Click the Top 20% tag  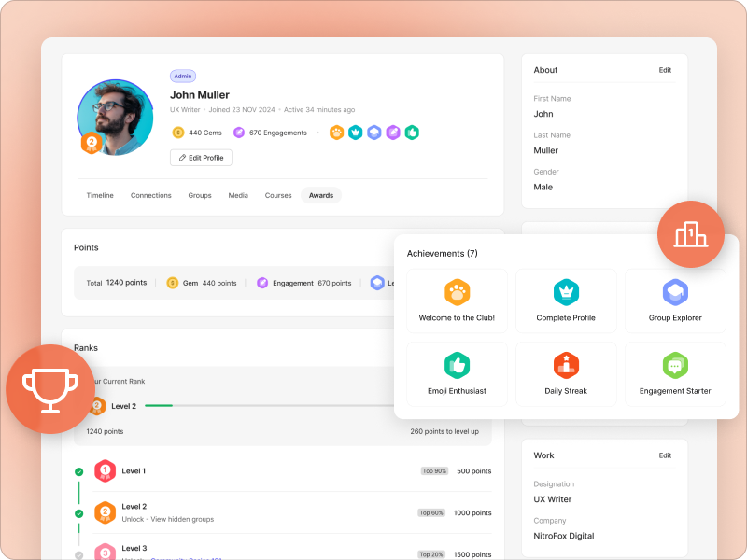(x=431, y=554)
